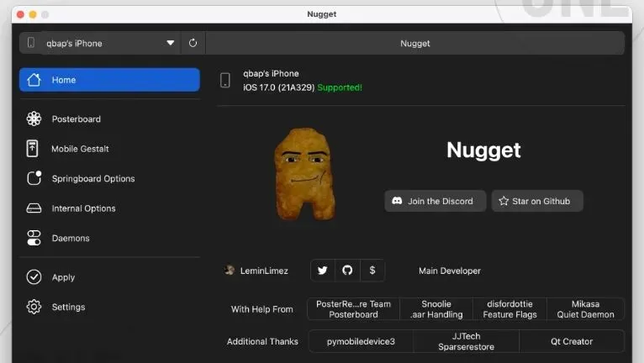Open Mobile Gestalt section

pyautogui.click(x=109, y=149)
